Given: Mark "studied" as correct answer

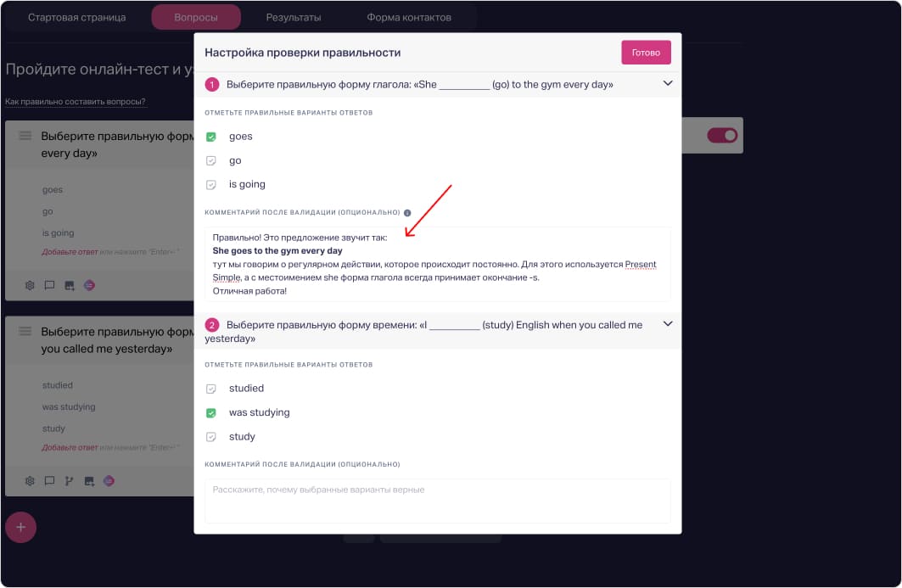Looking at the screenshot, I should click(x=211, y=389).
